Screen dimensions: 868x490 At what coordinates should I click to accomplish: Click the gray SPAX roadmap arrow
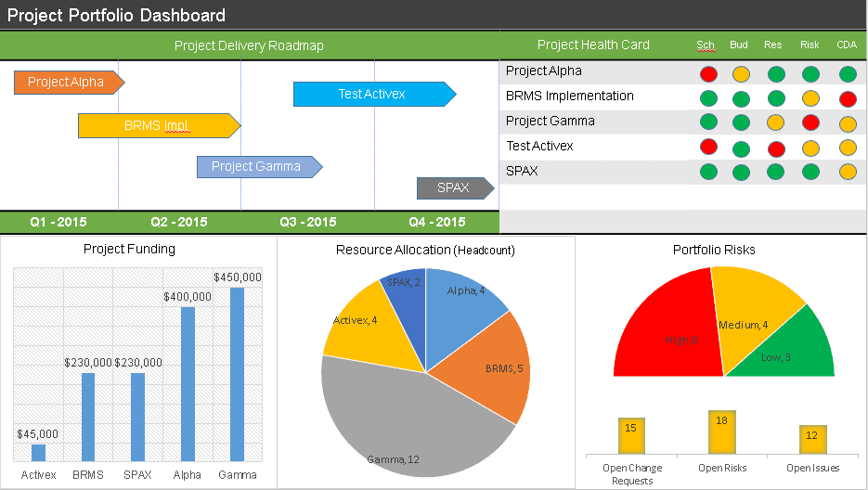point(453,188)
